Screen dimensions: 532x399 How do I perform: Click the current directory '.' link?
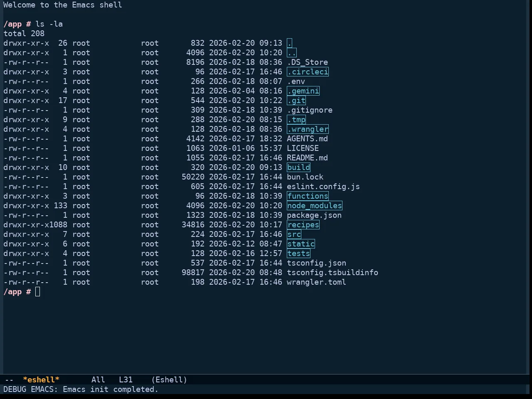289,43
